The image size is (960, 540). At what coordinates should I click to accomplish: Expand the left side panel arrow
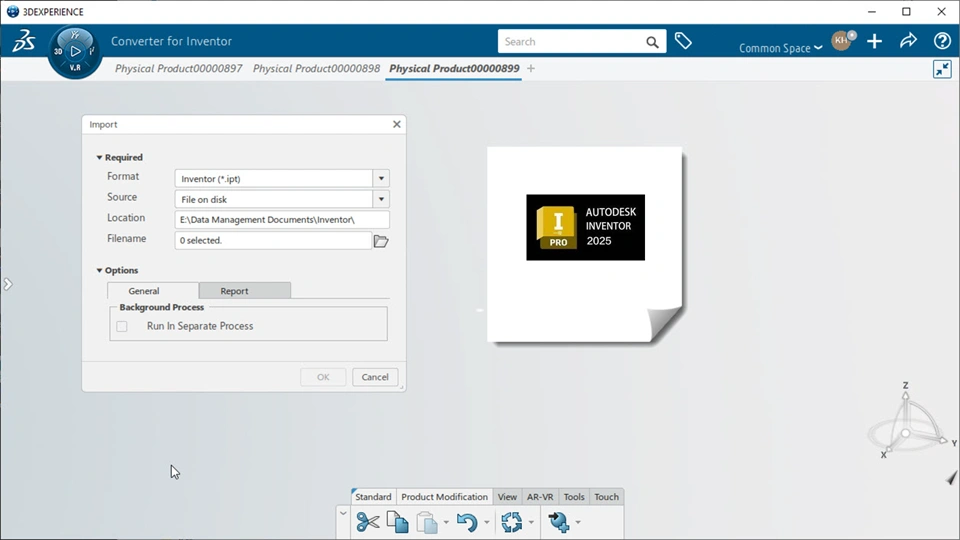7,284
